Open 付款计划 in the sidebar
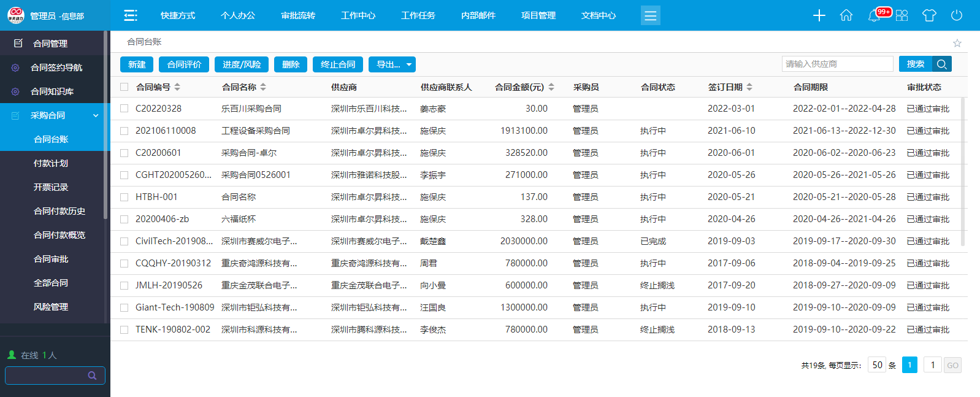The height and width of the screenshot is (397, 980). tap(51, 163)
